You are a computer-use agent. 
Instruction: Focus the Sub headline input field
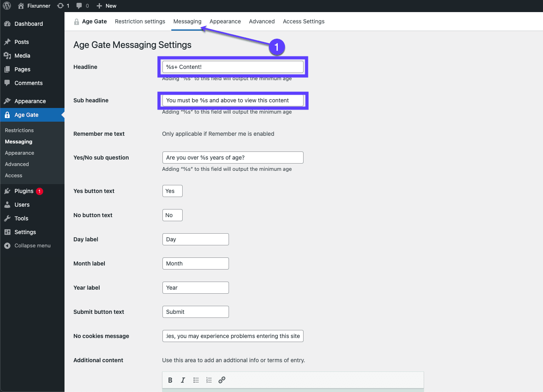[233, 100]
